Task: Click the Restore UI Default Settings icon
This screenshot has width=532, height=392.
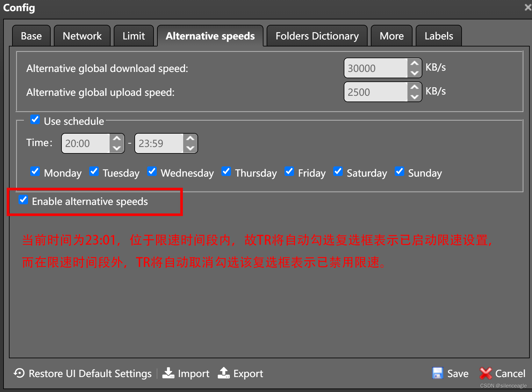Action: point(19,373)
